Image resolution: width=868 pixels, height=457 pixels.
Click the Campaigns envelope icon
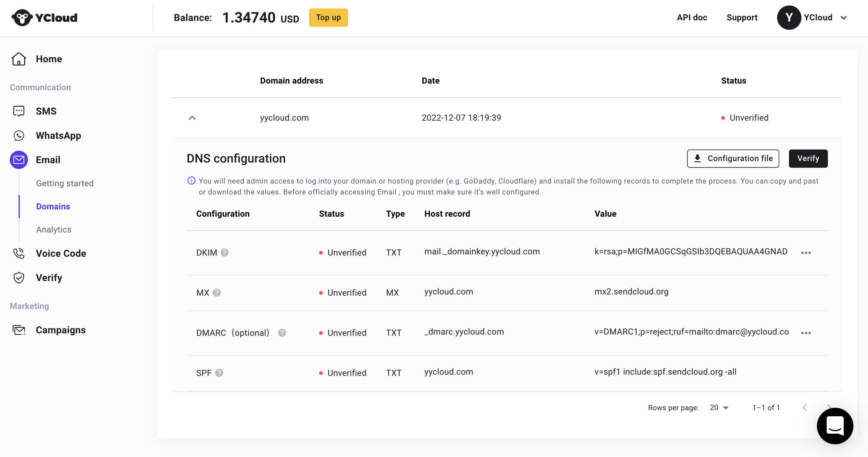19,330
